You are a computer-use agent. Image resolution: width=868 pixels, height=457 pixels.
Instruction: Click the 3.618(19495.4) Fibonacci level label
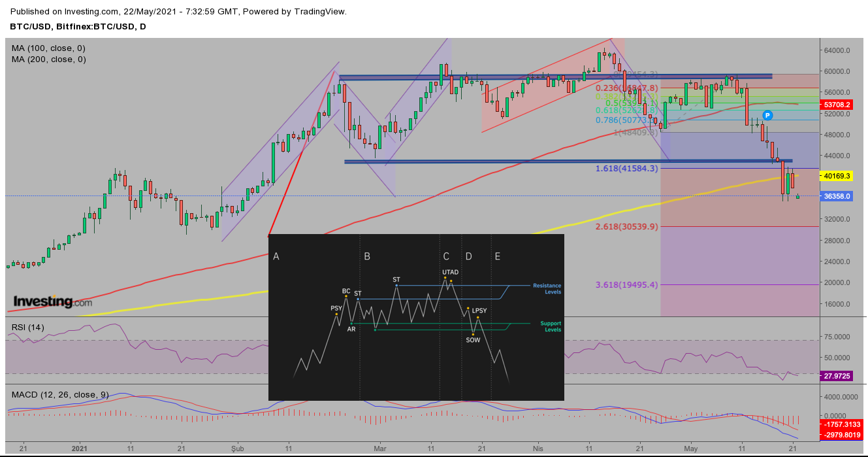(626, 284)
